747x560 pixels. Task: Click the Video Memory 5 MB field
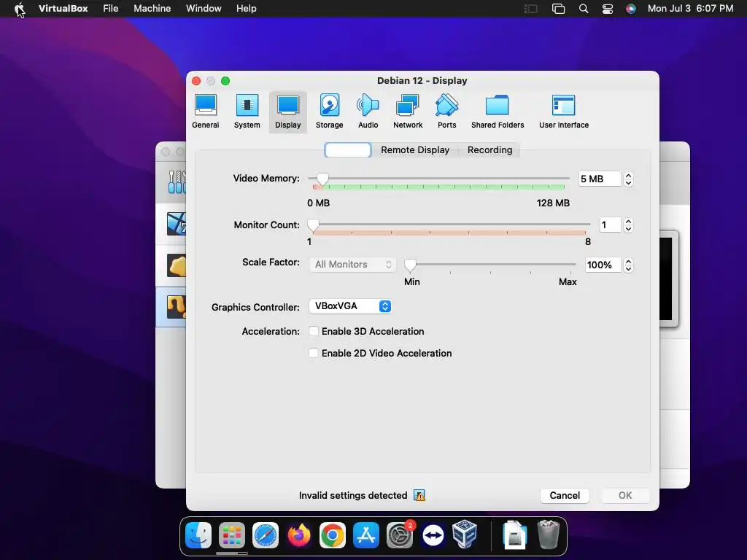(x=600, y=179)
